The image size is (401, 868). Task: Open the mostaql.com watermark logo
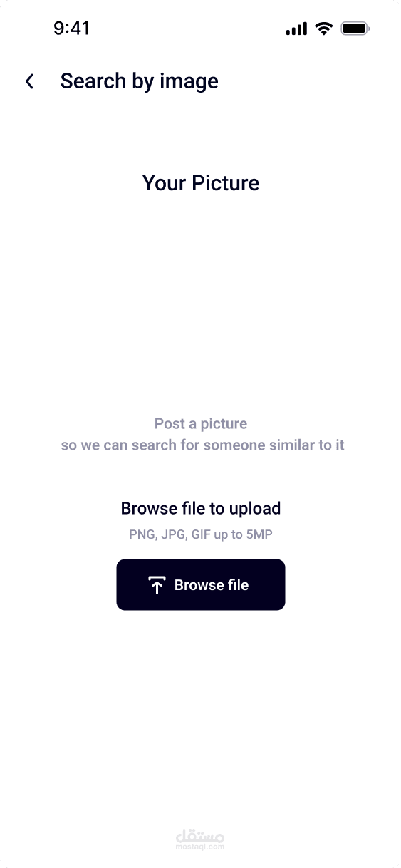pyautogui.click(x=200, y=839)
